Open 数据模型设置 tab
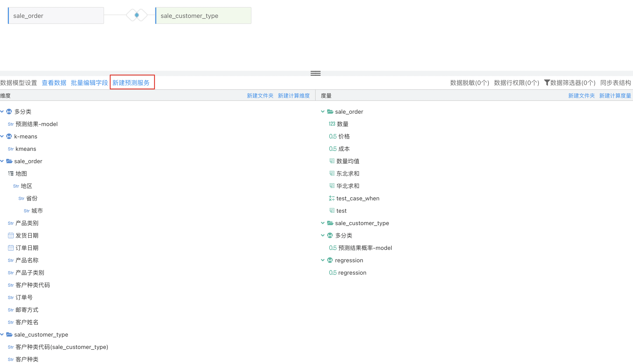The width and height of the screenshot is (633, 364). pos(19,83)
